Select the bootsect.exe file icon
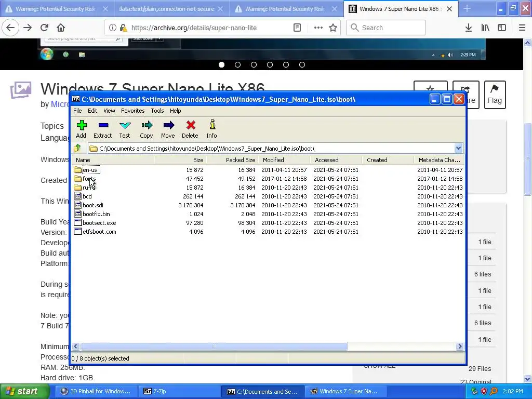The width and height of the screenshot is (532, 399). [x=78, y=222]
